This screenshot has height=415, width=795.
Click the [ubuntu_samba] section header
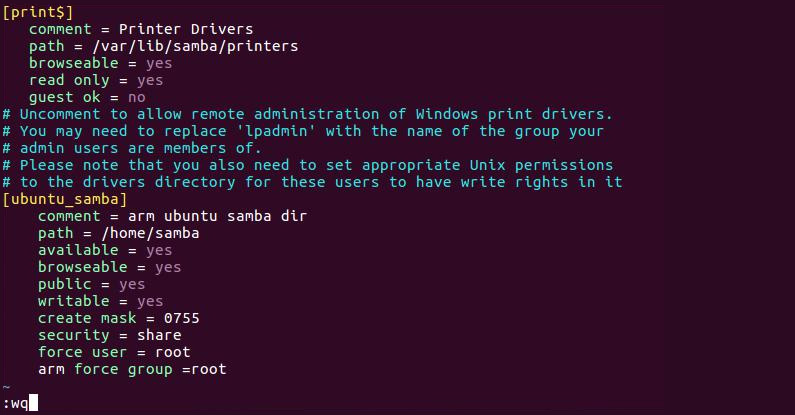[65, 199]
